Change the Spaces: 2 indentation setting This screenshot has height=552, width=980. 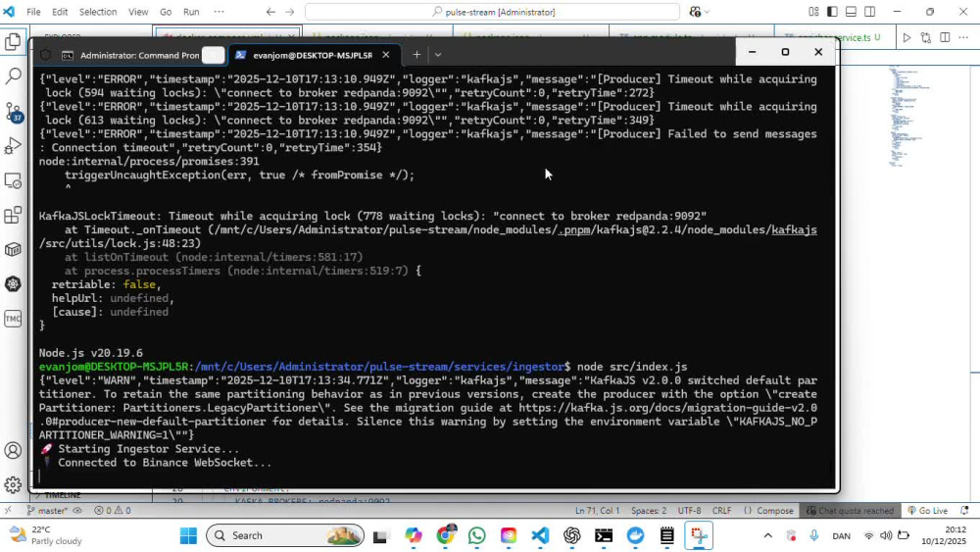coord(648,511)
